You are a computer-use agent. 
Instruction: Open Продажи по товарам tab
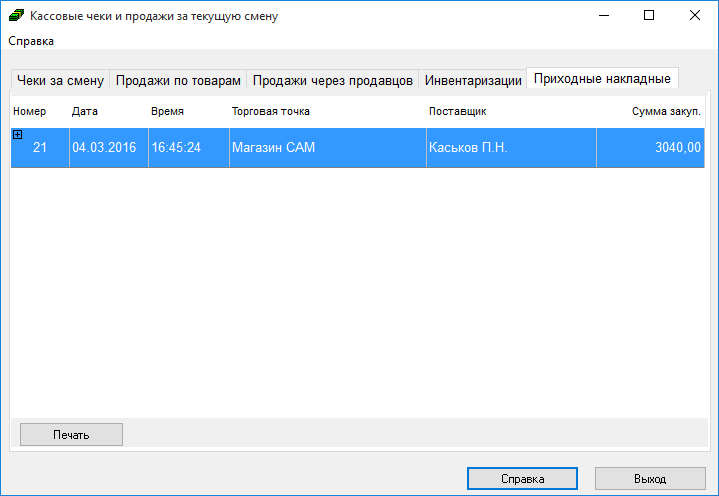pyautogui.click(x=177, y=80)
